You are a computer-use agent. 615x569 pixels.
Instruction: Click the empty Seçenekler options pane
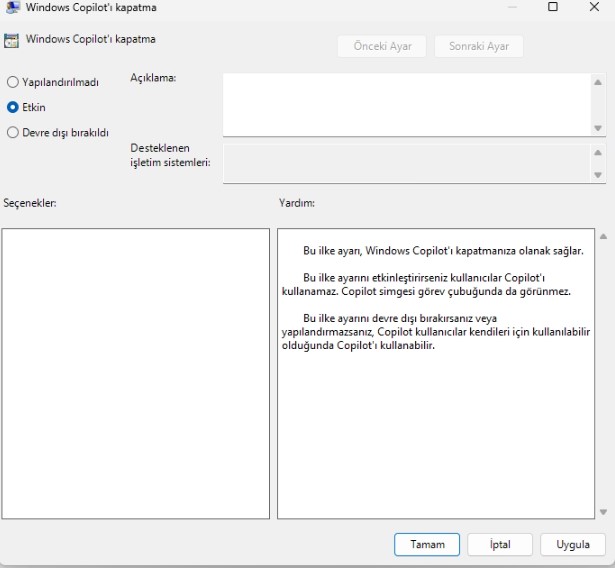pyautogui.click(x=136, y=374)
